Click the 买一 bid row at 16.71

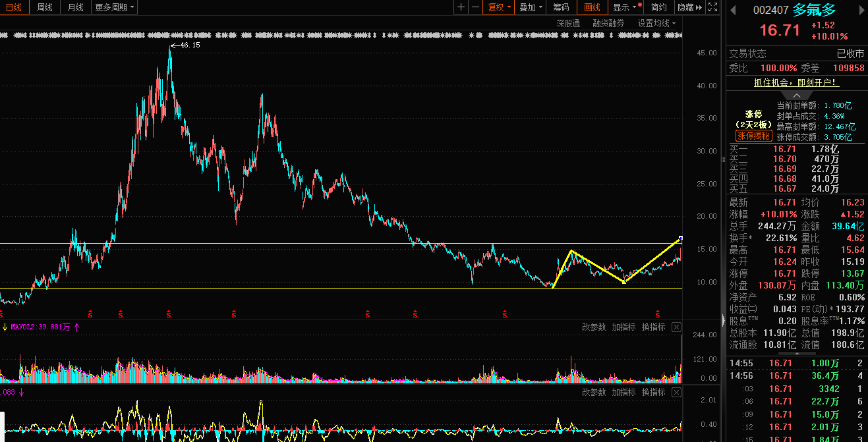[796, 149]
